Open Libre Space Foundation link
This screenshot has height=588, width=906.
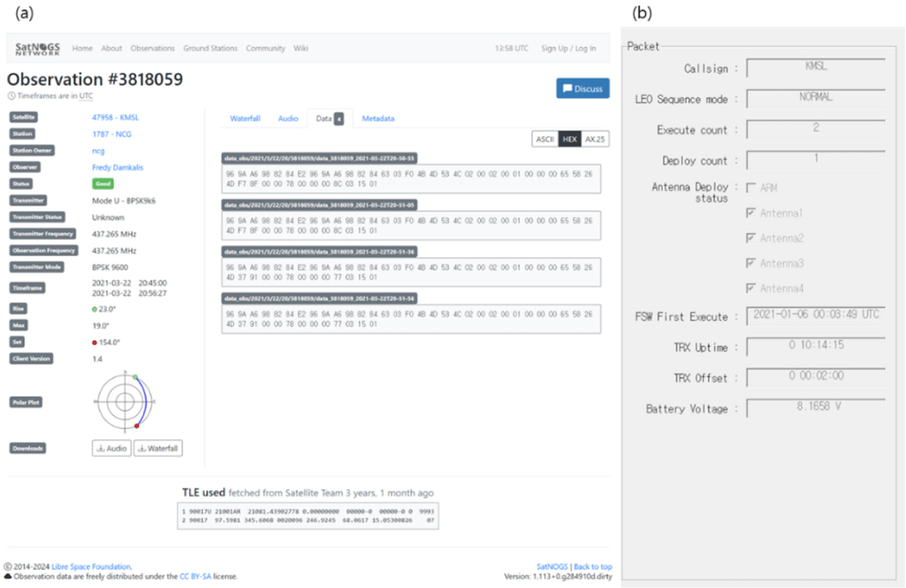tap(91, 567)
